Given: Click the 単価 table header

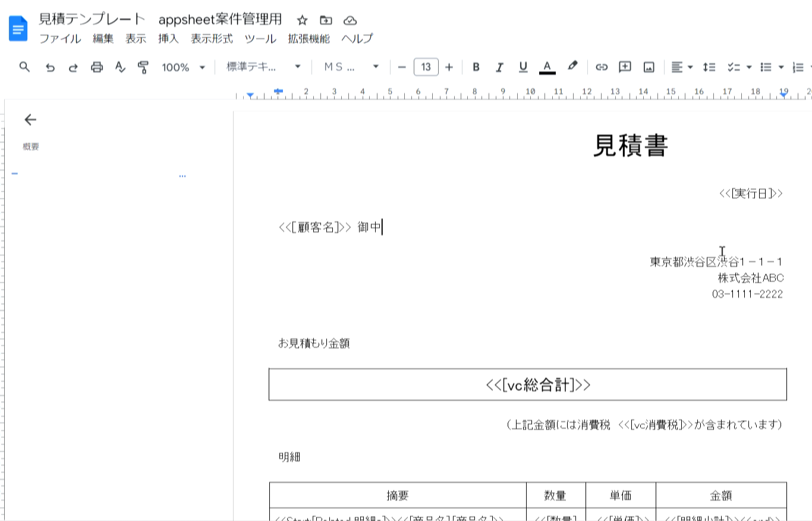Looking at the screenshot, I should coord(620,495).
